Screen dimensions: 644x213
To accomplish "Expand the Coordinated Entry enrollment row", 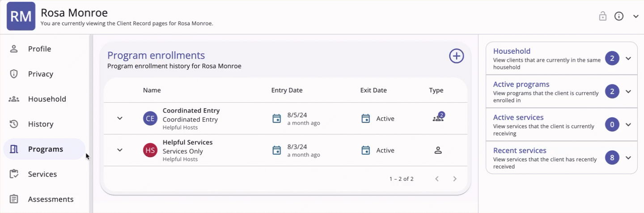I will coord(120,118).
